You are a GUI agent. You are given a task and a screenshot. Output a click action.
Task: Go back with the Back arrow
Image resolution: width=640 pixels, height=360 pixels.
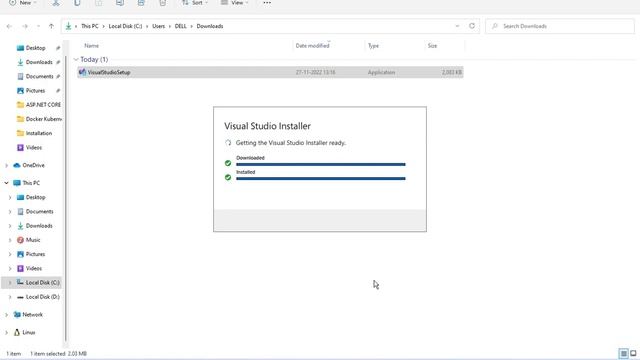pos(9,26)
